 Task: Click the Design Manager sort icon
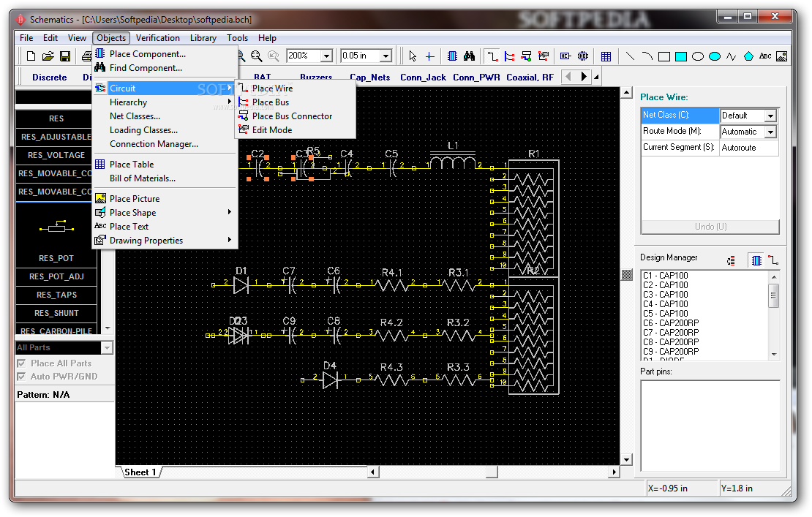click(731, 261)
